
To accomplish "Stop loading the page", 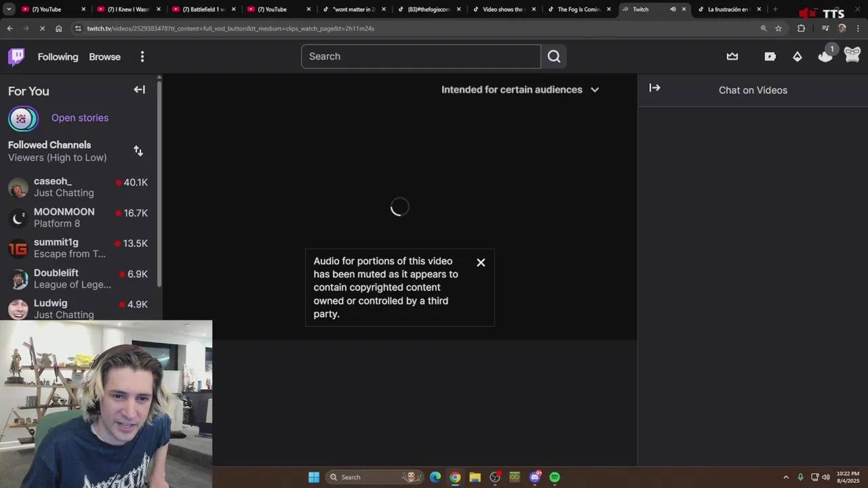I will 42,28.
